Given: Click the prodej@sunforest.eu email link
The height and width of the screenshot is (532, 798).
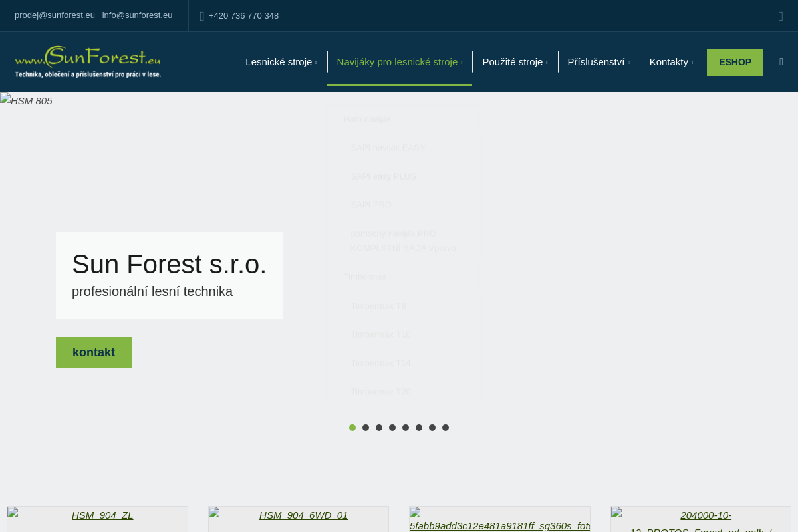Looking at the screenshot, I should [55, 15].
